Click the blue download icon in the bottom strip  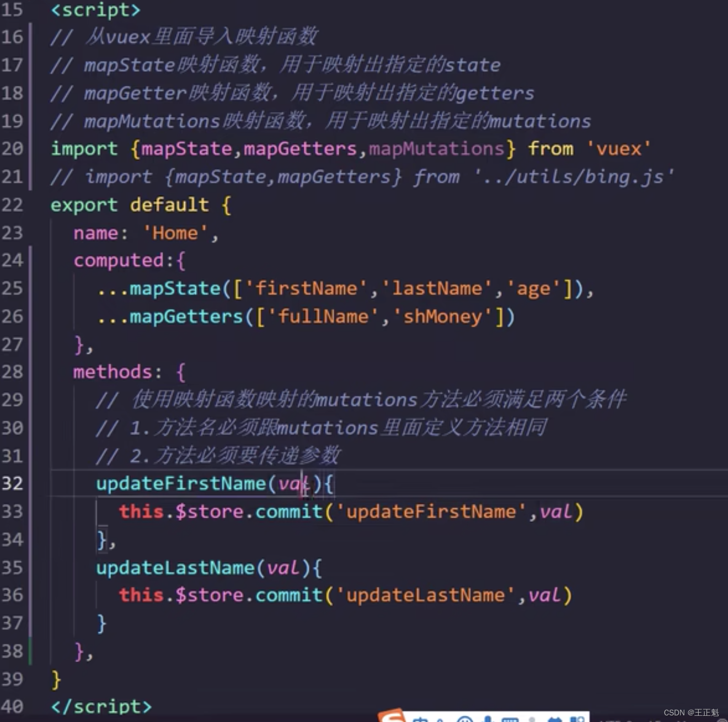[x=488, y=719]
